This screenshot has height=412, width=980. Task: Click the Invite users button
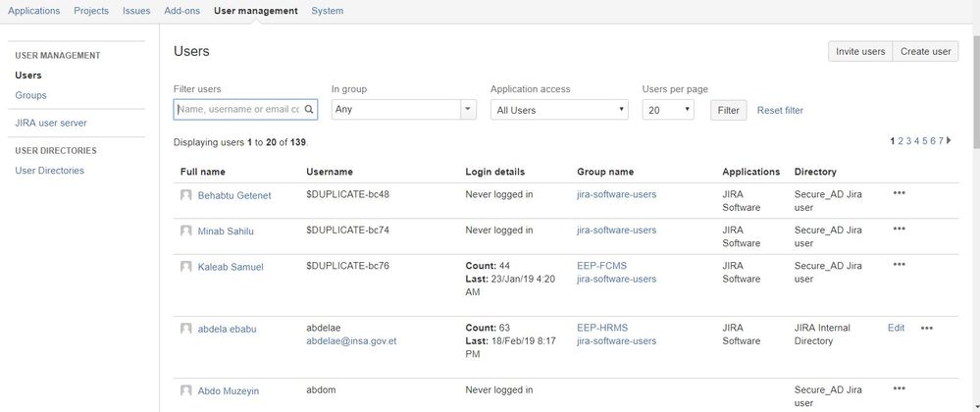pos(860,51)
